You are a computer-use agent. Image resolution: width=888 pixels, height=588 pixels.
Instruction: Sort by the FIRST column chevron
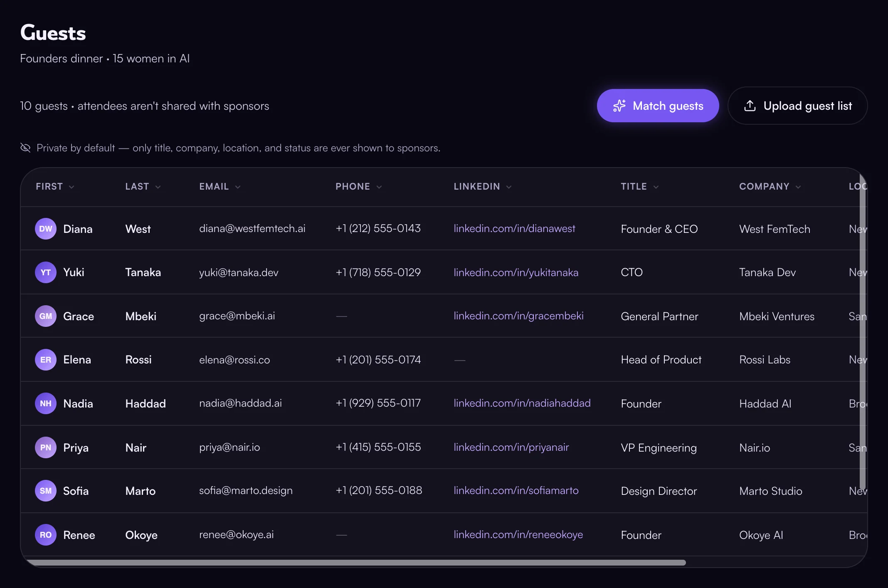pos(72,187)
